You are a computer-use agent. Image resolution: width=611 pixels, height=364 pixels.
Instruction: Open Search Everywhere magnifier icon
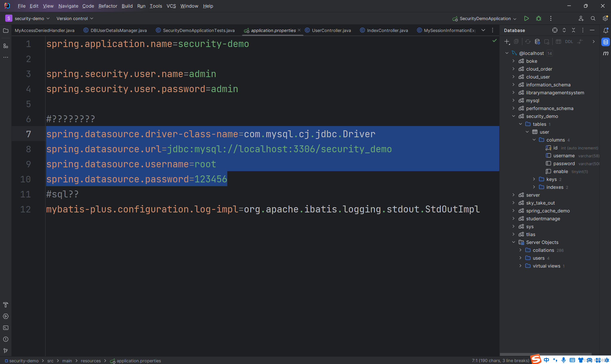click(593, 18)
